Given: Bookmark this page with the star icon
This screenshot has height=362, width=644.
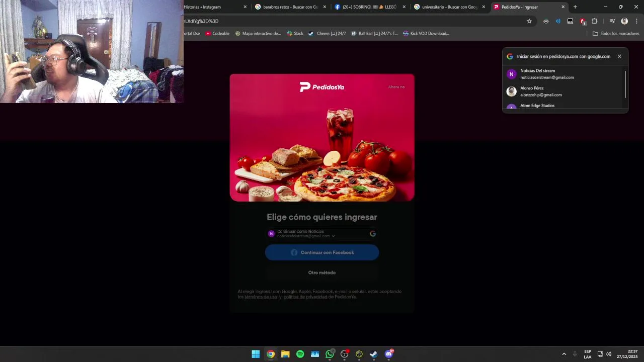Looking at the screenshot, I should click(x=529, y=21).
